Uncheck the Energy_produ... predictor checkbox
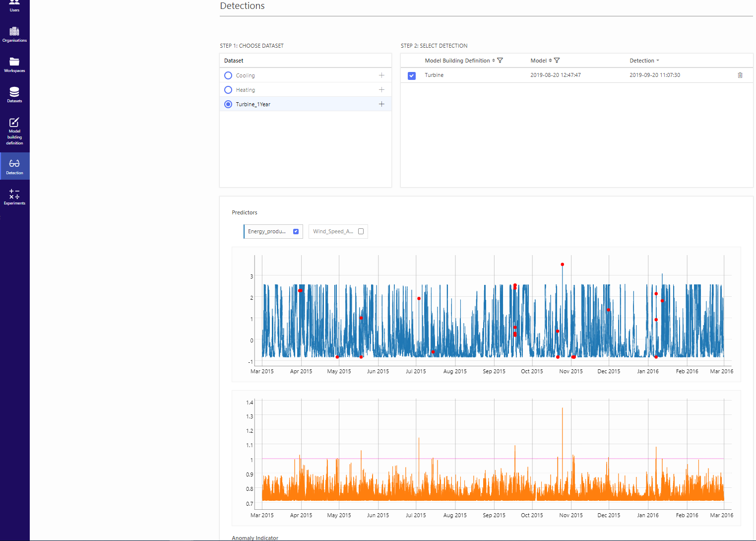The width and height of the screenshot is (756, 541). 296,231
